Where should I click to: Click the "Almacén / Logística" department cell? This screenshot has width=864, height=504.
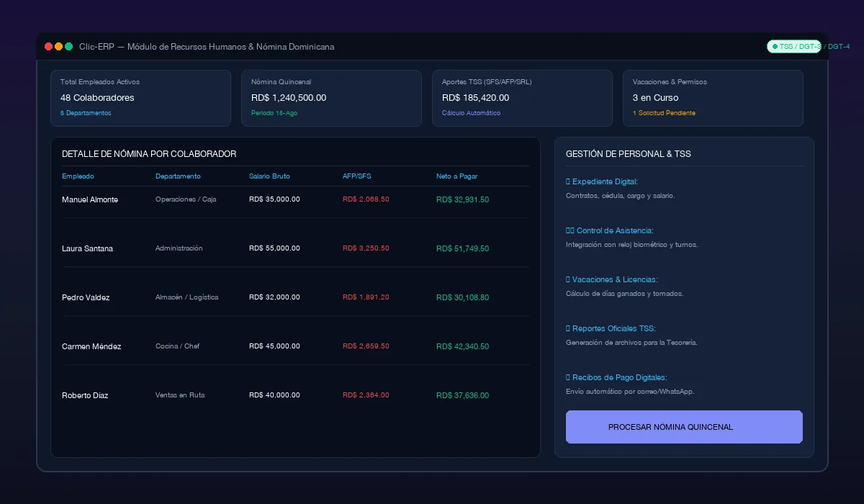tap(186, 297)
